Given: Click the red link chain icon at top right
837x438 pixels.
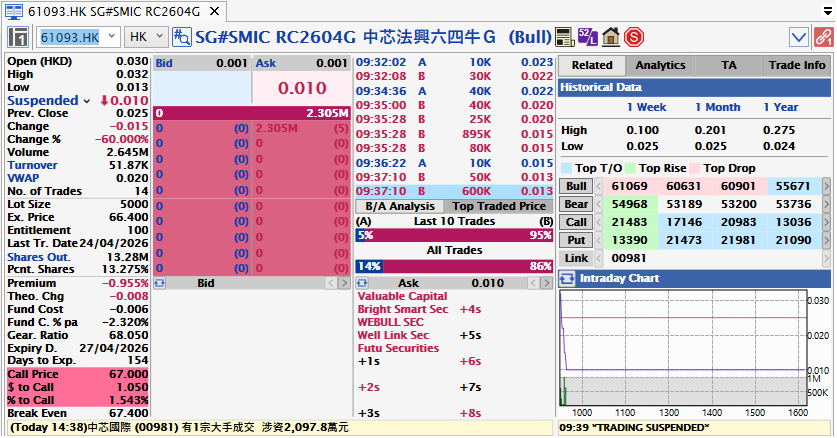Looking at the screenshot, I should click(823, 38).
